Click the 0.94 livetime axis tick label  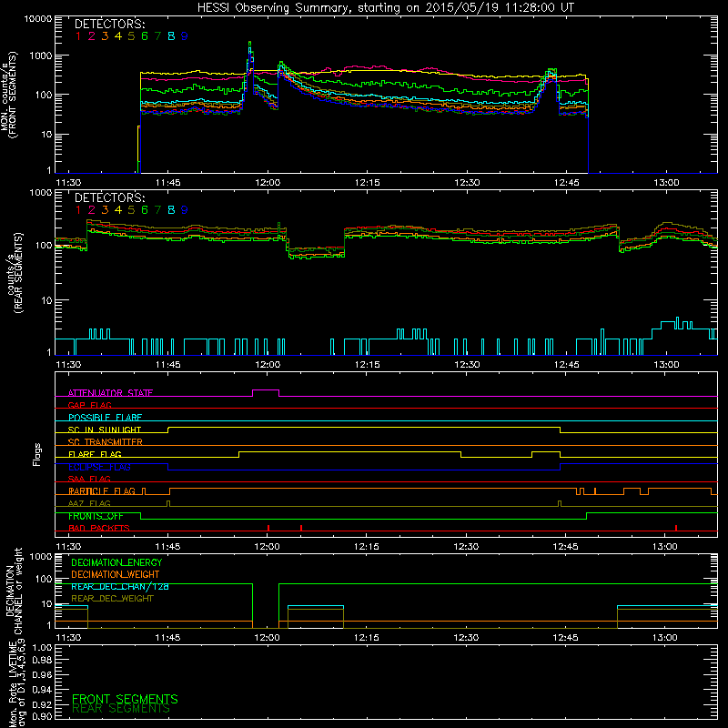click(x=42, y=689)
